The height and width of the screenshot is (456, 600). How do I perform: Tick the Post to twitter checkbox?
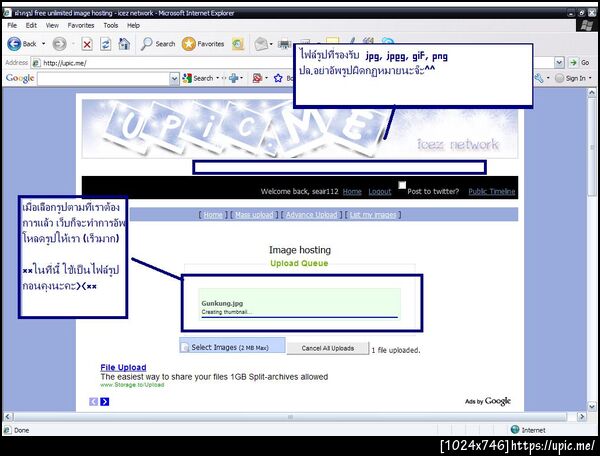(402, 185)
